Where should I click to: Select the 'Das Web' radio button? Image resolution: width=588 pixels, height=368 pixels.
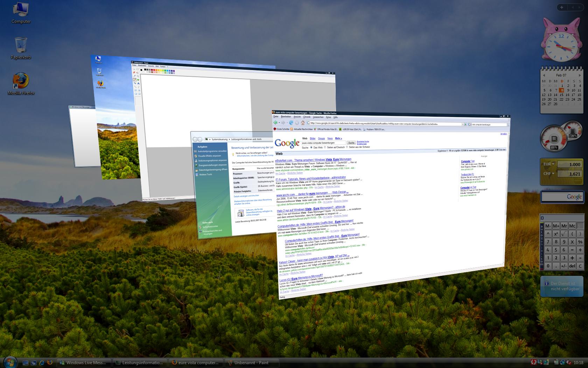click(311, 148)
